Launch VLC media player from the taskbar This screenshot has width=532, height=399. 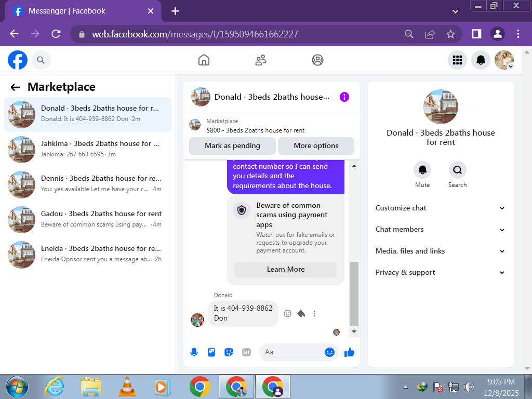pyautogui.click(x=127, y=387)
